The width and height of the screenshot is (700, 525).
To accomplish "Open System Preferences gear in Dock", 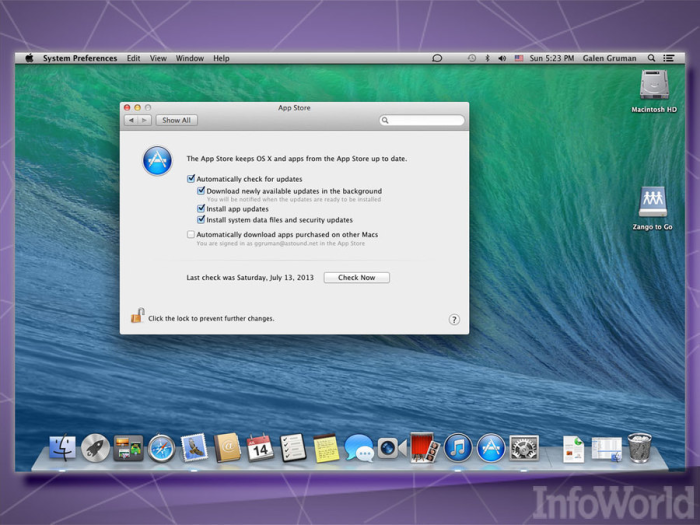I will [524, 448].
